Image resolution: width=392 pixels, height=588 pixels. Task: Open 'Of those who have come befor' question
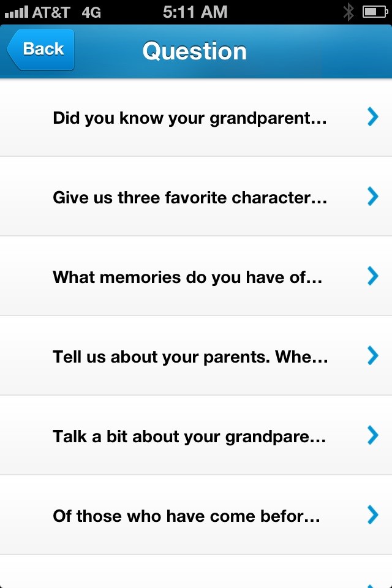[187, 516]
